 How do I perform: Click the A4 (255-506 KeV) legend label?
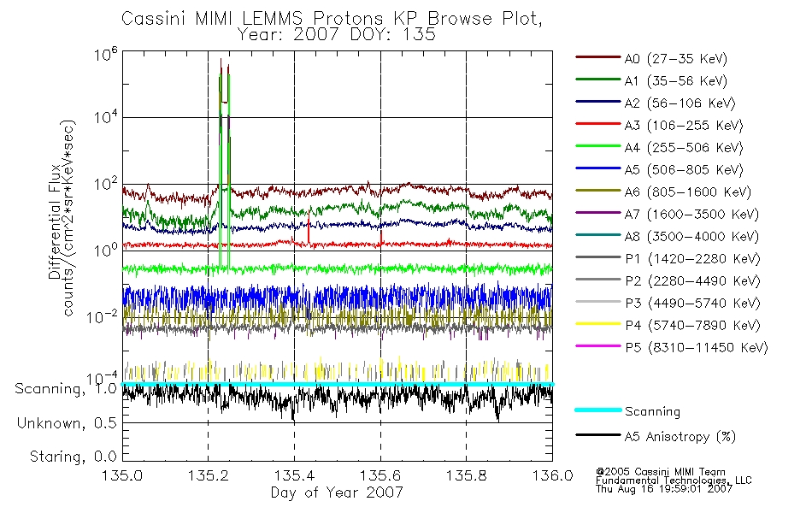click(684, 148)
